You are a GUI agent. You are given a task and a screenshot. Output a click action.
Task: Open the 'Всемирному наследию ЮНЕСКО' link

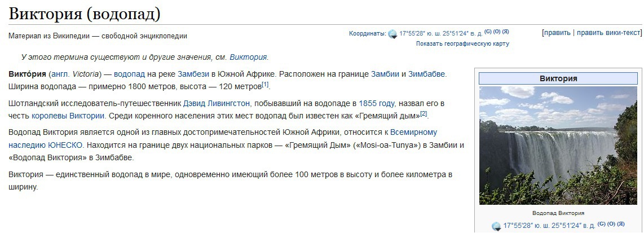(223, 138)
